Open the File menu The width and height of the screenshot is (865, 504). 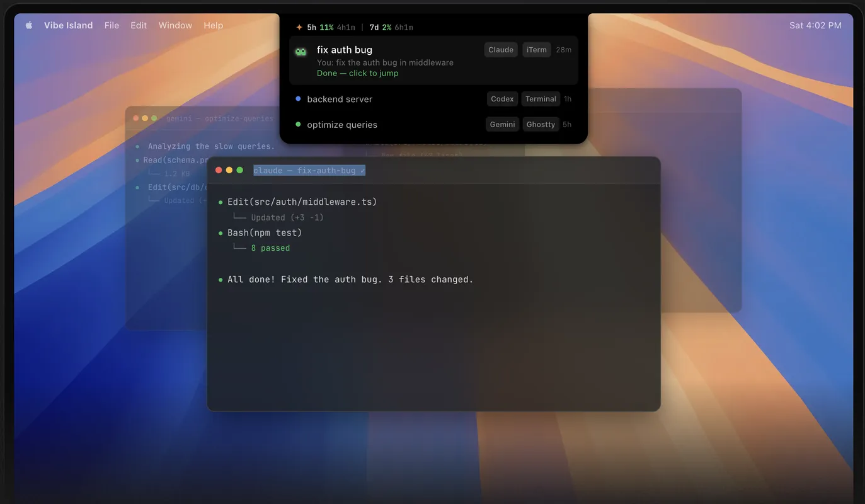point(112,25)
